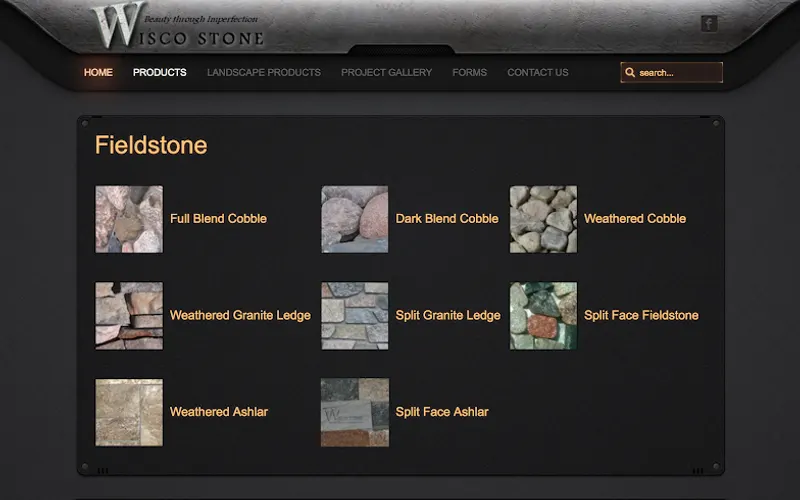
Task: Select the Fieldstone page heading
Action: click(x=151, y=145)
